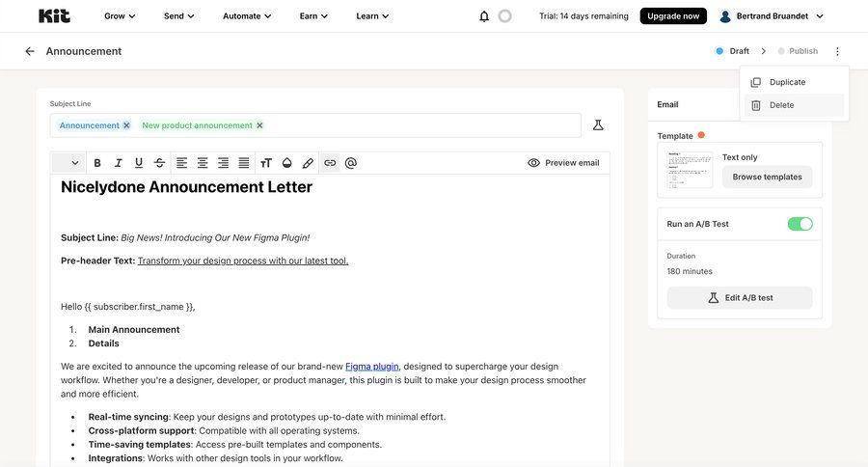Image resolution: width=868 pixels, height=467 pixels.
Task: Click the Details list item
Action: [x=103, y=343]
